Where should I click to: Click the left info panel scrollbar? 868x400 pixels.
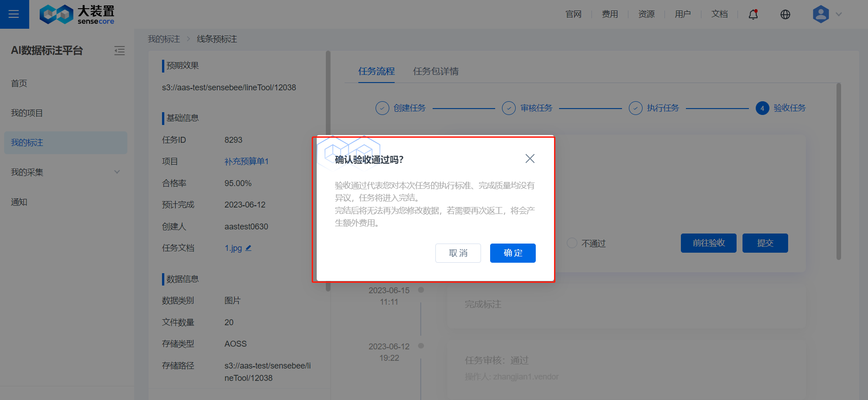(328, 171)
